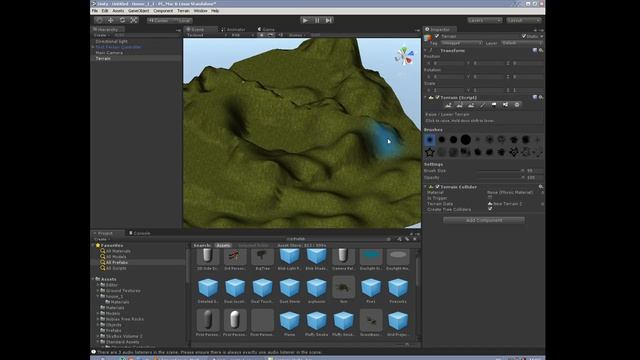Click the Assets search filter button
640x360 pixels.
tap(223, 245)
